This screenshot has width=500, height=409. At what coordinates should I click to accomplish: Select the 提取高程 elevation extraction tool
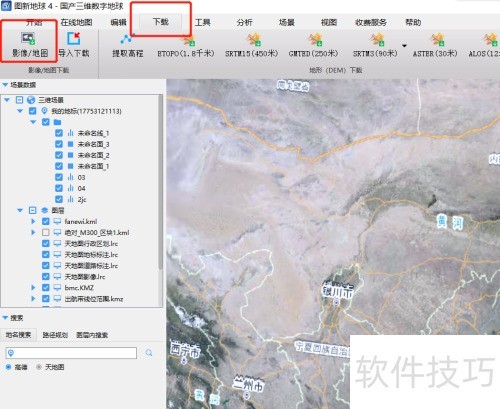tap(127, 45)
